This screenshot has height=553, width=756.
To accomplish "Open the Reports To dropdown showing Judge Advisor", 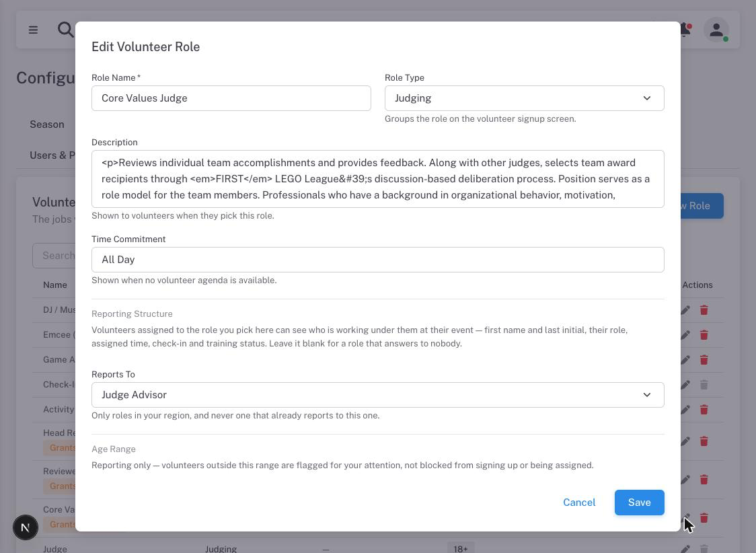I will point(377,395).
